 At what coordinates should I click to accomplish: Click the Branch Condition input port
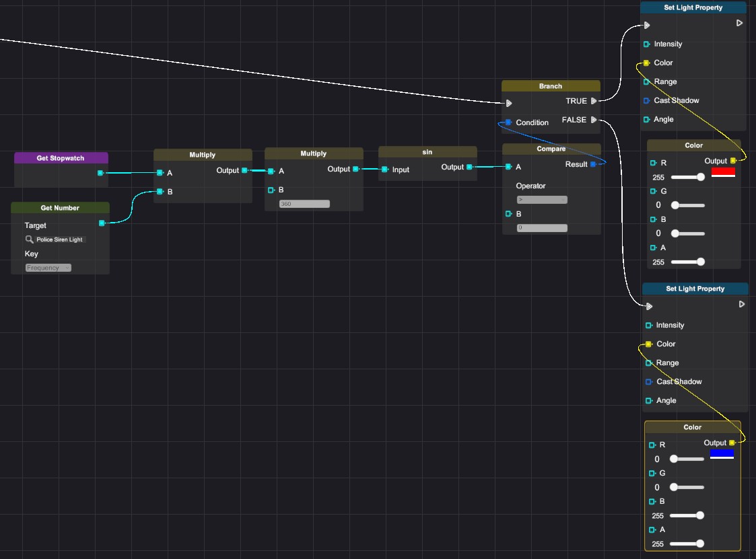[x=509, y=122]
